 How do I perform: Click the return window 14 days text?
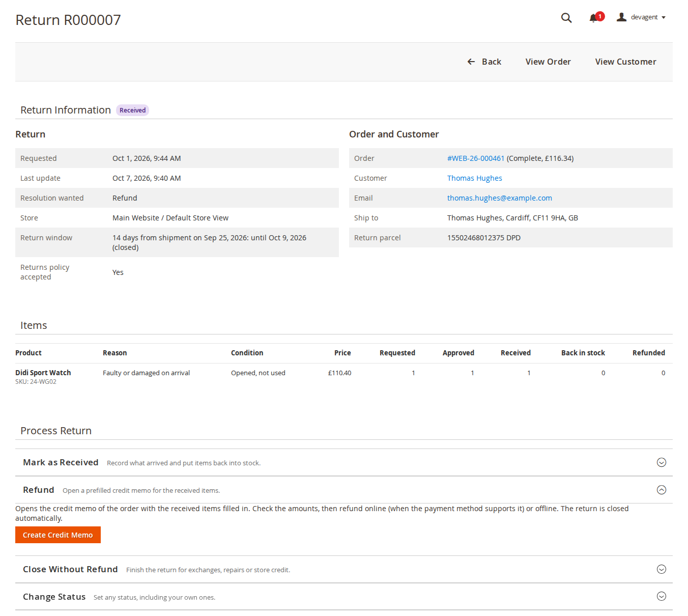coord(209,242)
